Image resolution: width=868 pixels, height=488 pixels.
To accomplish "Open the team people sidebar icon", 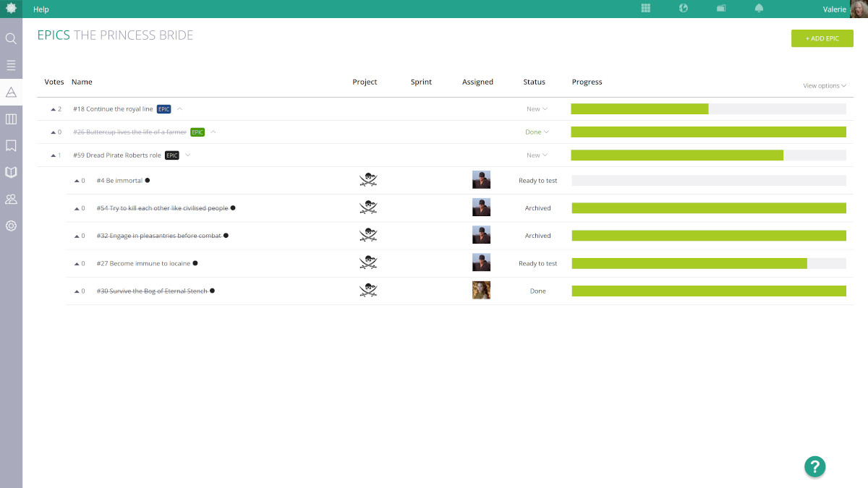I will pyautogui.click(x=11, y=199).
